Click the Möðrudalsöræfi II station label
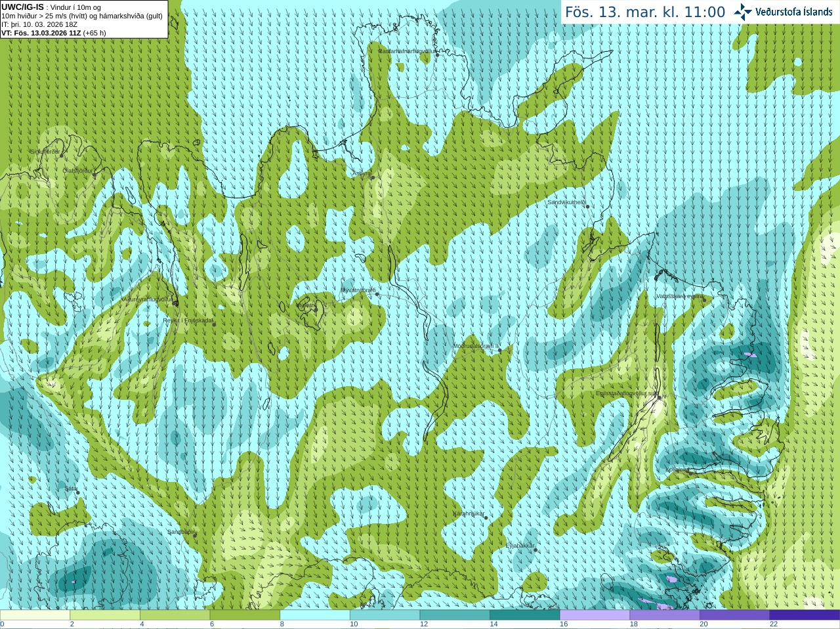 pos(476,346)
